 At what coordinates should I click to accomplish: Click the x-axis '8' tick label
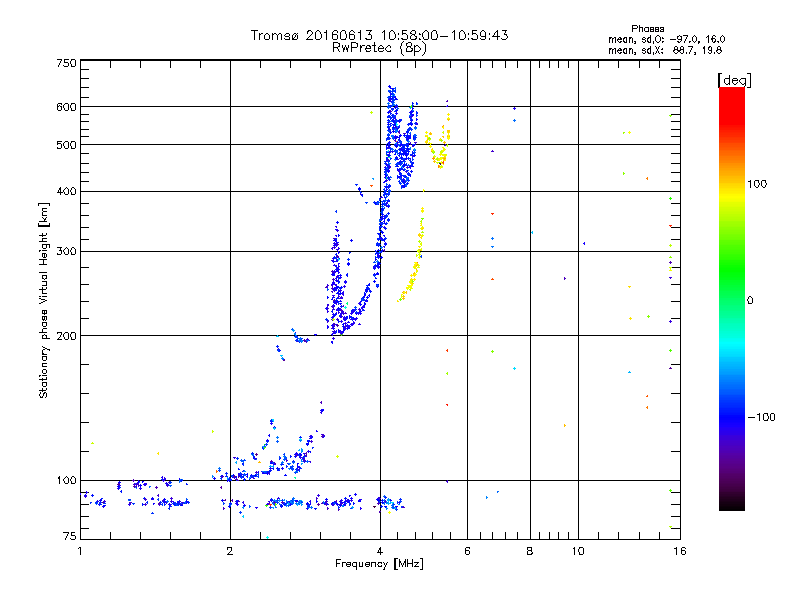(x=530, y=551)
